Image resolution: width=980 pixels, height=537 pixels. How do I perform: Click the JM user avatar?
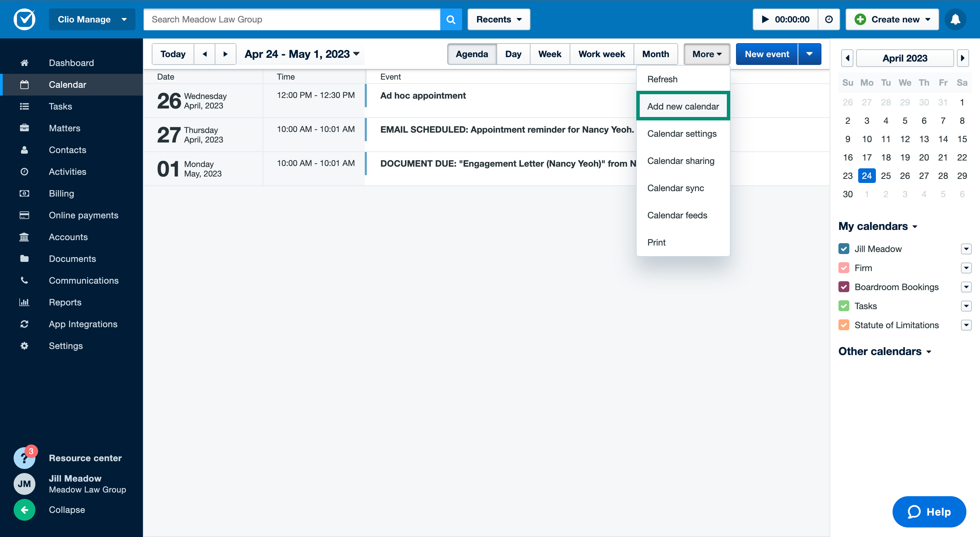24,484
